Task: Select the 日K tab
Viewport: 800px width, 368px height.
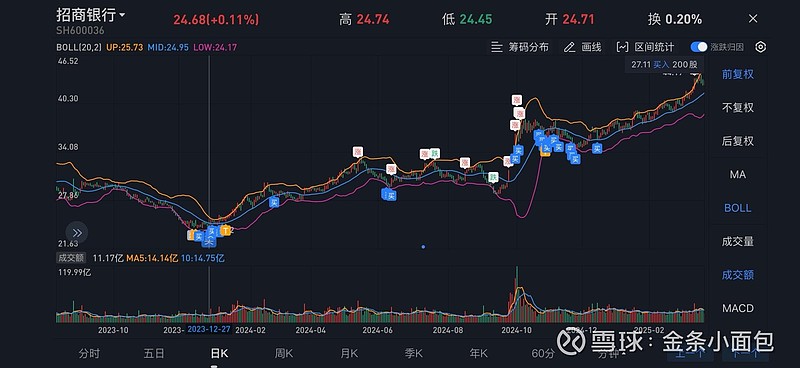Action: pyautogui.click(x=219, y=353)
